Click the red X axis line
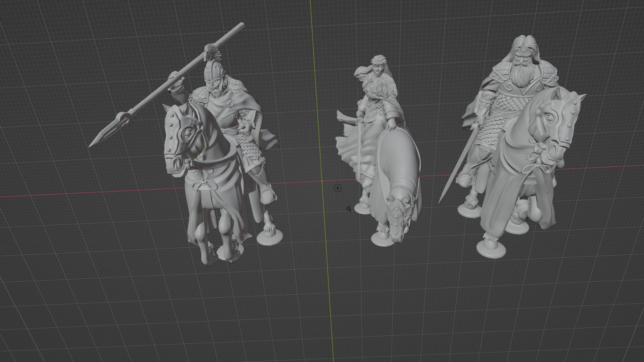This screenshot has width=644, height=362. click(89, 193)
